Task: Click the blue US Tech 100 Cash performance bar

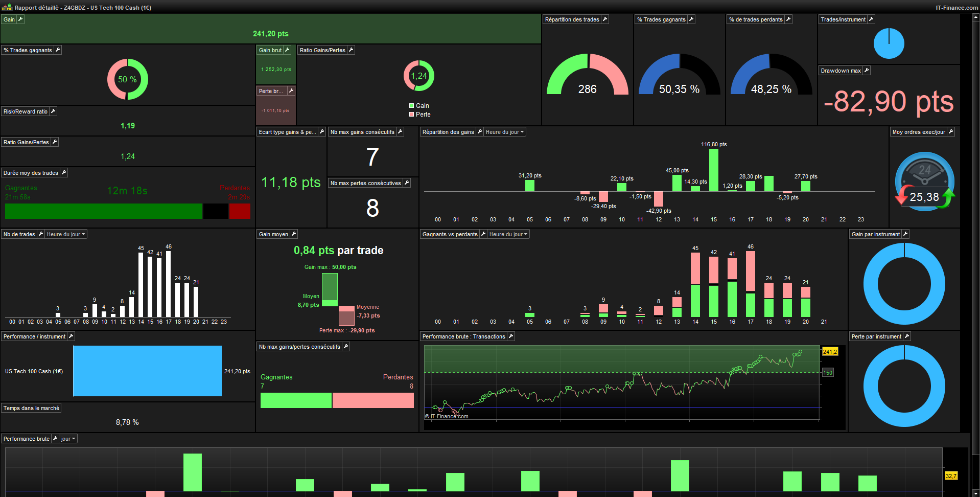Action: coord(147,371)
